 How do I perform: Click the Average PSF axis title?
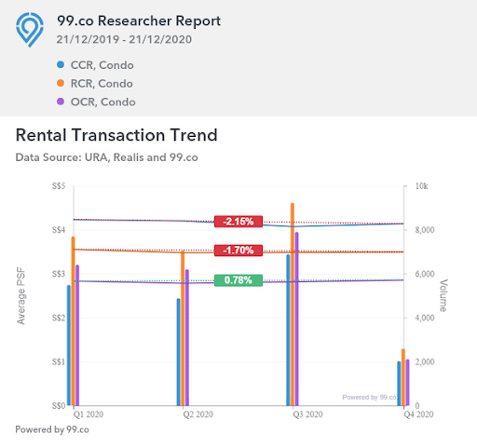pos(20,296)
